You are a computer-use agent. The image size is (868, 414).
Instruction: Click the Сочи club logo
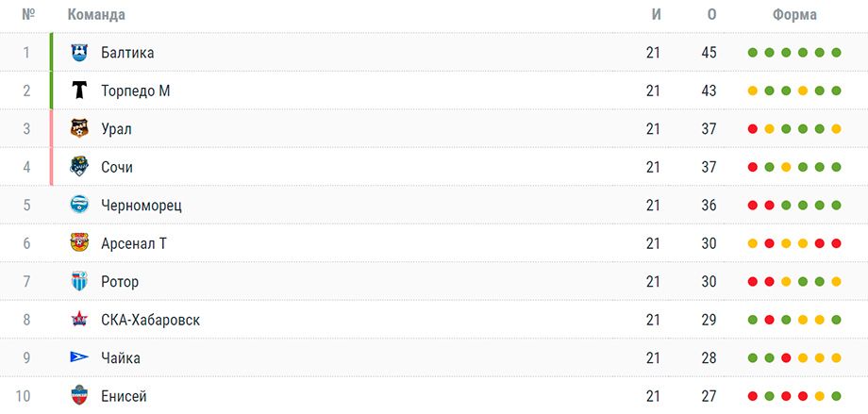(79, 167)
